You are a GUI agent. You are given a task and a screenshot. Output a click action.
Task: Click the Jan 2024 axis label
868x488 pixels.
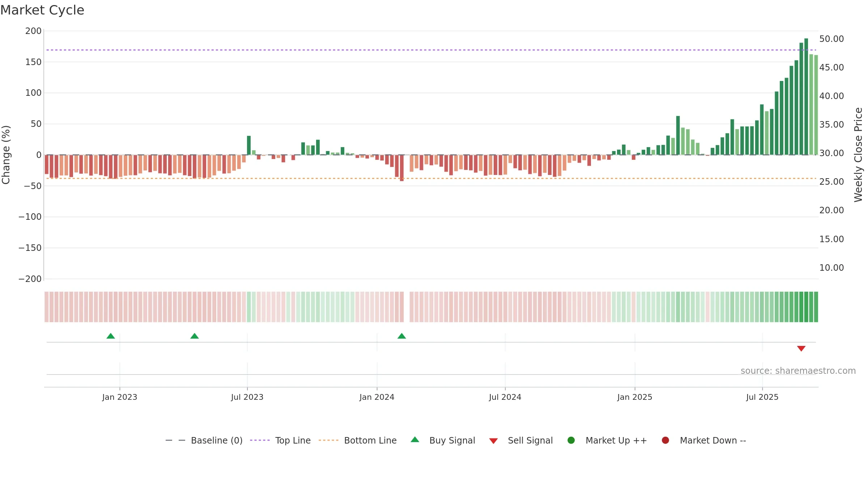pyautogui.click(x=377, y=397)
